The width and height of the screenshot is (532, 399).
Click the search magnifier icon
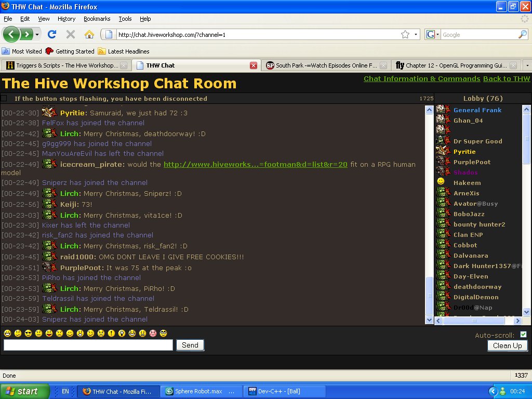pyautogui.click(x=523, y=34)
